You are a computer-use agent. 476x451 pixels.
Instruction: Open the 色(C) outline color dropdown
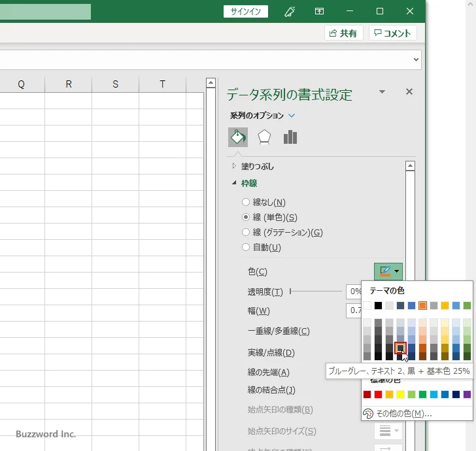click(388, 271)
